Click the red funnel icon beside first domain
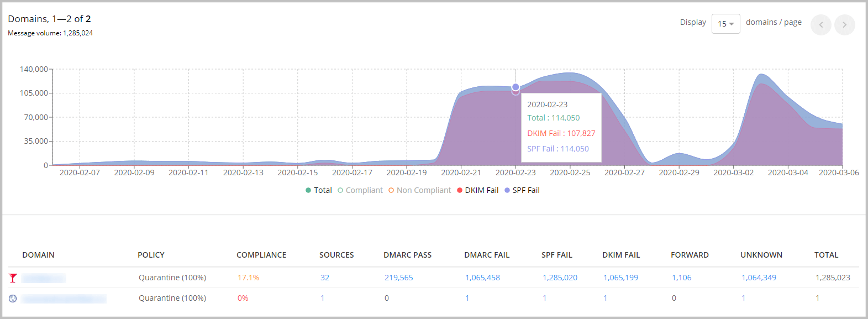The height and width of the screenshot is (319, 868). tap(13, 278)
